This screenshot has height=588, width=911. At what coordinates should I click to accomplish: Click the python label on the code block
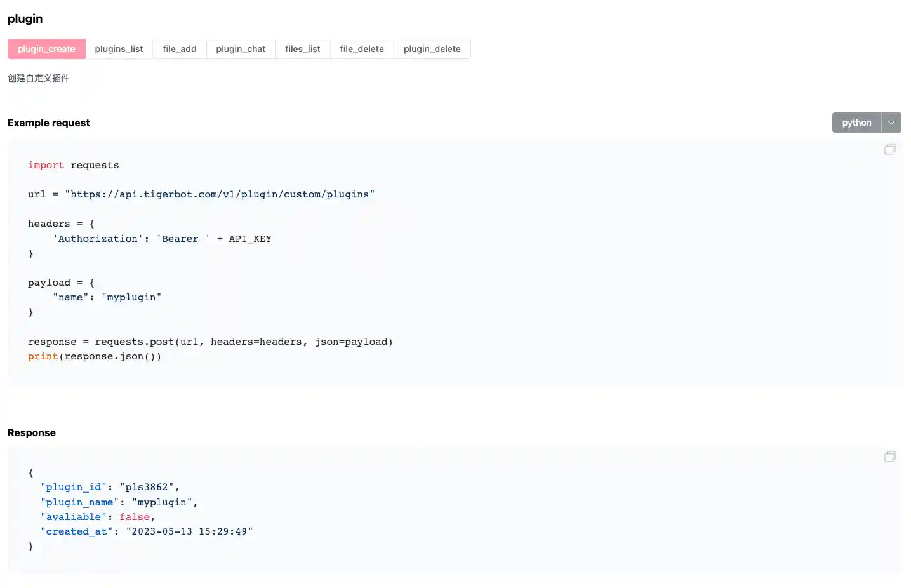856,122
